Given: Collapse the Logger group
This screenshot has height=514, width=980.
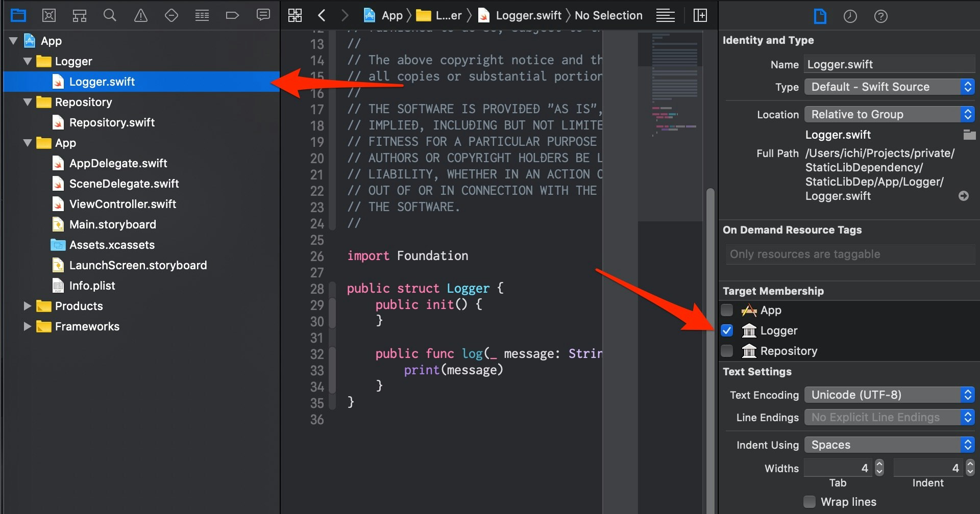Looking at the screenshot, I should (28, 61).
